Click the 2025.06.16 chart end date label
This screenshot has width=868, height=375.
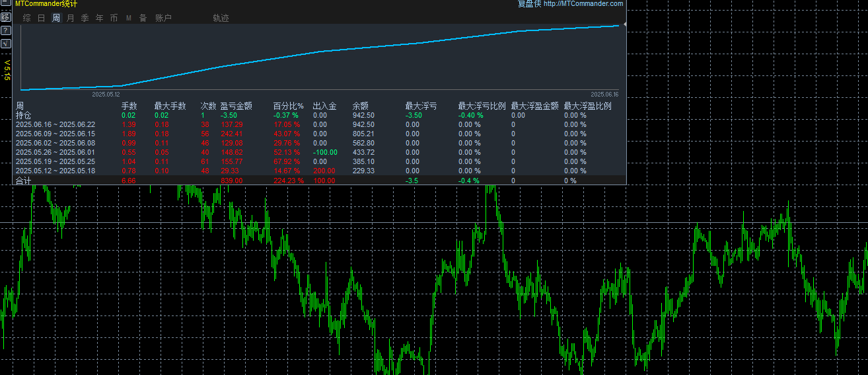tap(604, 95)
